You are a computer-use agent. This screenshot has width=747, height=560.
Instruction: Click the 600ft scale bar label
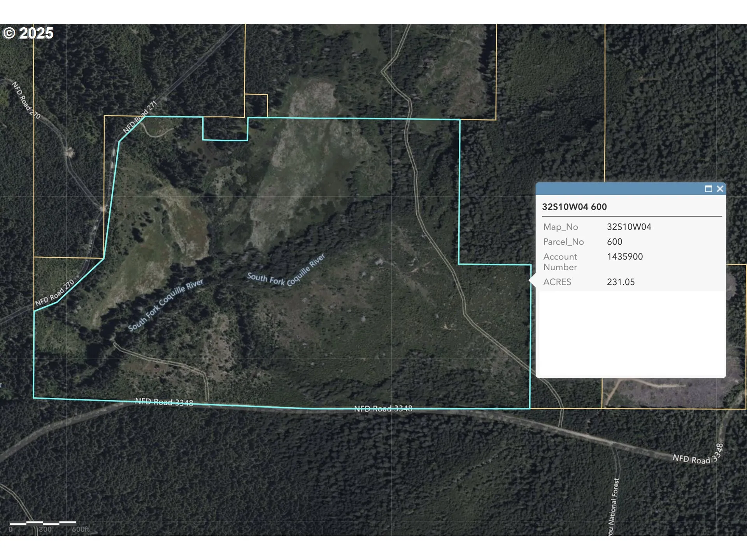pos(81,529)
